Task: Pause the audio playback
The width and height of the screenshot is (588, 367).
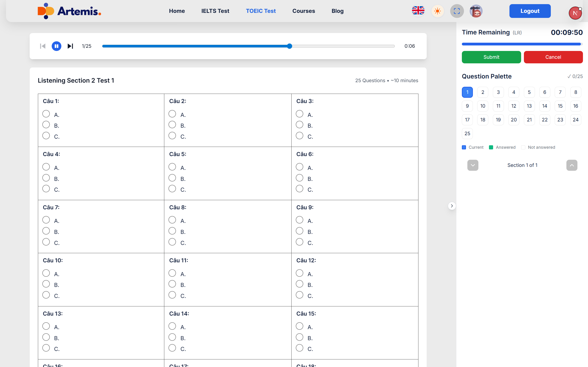Action: [x=56, y=46]
